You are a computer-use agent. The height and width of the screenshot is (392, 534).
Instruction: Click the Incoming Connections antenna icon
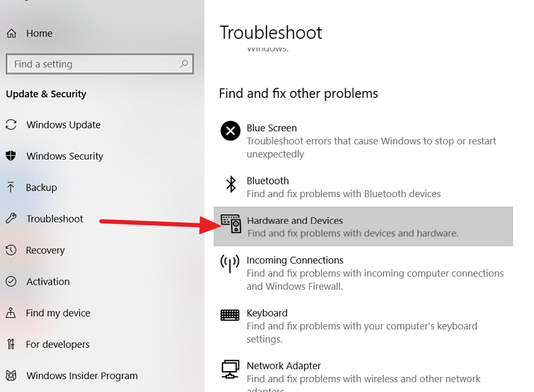(x=230, y=264)
